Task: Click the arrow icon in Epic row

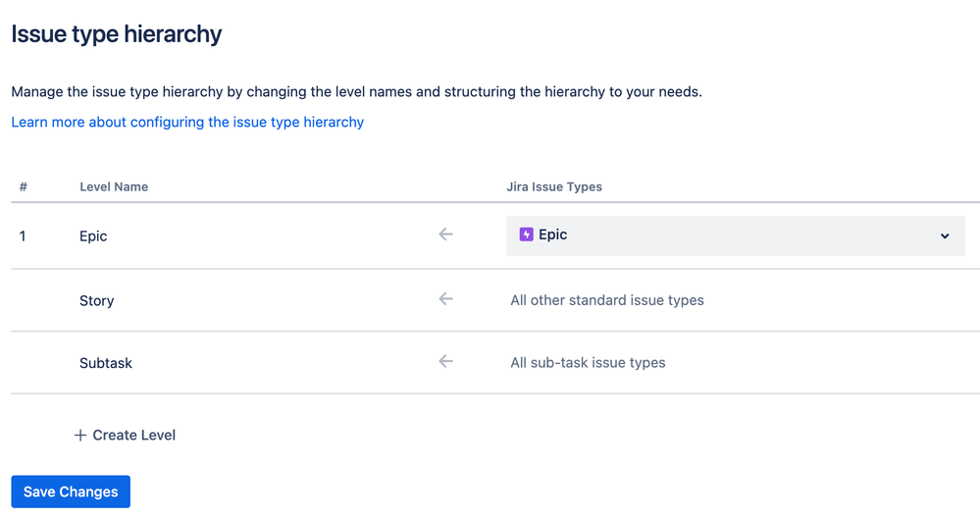Action: [x=445, y=234]
